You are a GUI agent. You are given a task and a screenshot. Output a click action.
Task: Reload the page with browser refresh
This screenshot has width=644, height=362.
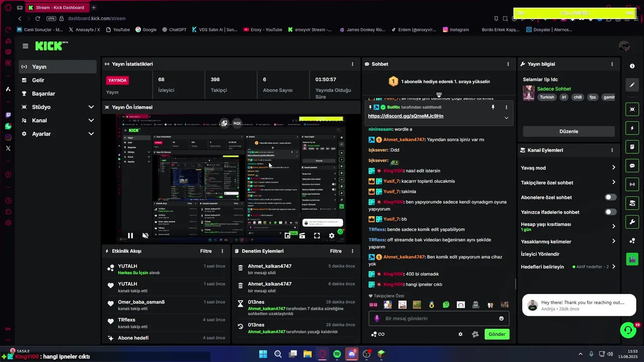click(37, 19)
